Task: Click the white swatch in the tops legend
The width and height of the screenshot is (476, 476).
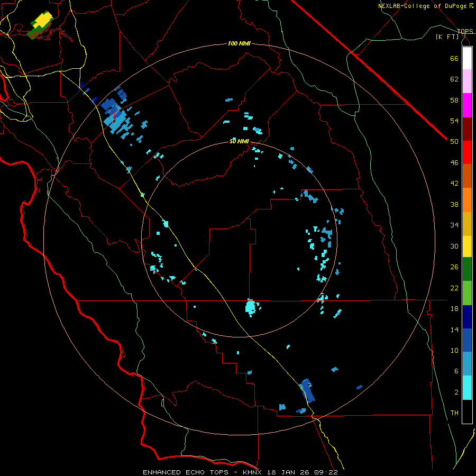Action: pyautogui.click(x=467, y=58)
